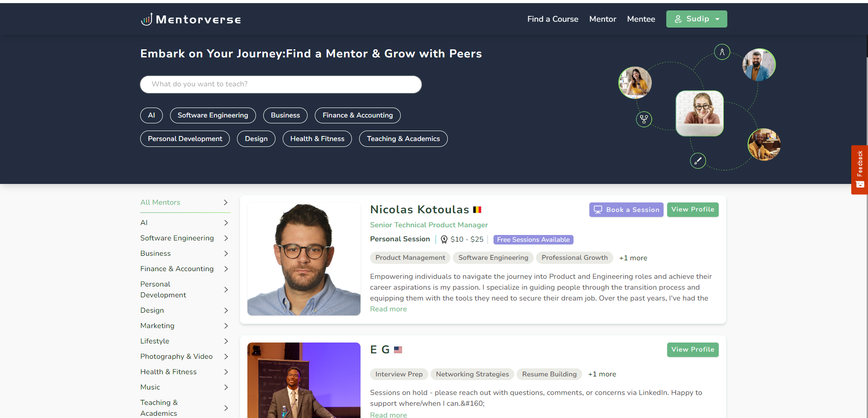Toggle the Health & Fitness filter pill
The height and width of the screenshot is (418, 868).
(317, 139)
